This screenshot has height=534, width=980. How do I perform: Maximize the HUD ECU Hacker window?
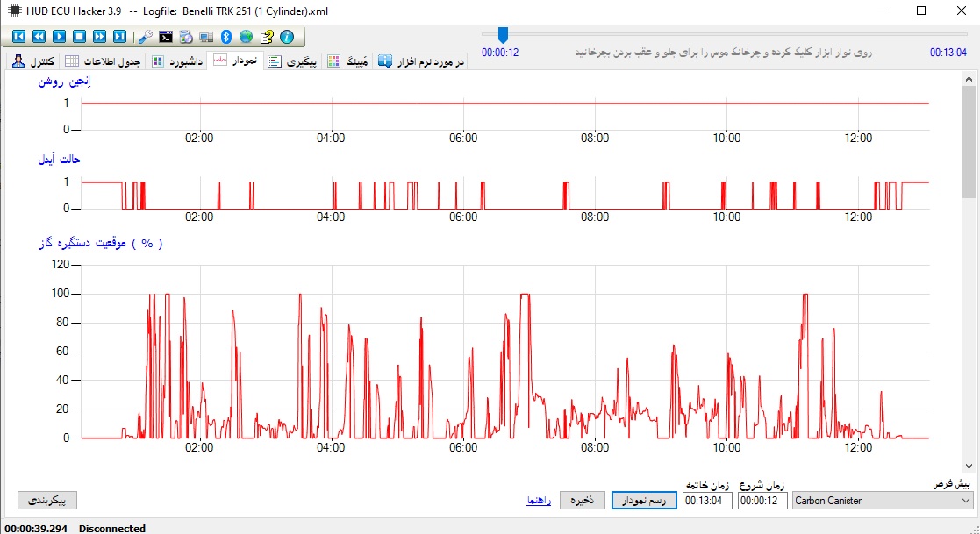point(921,11)
